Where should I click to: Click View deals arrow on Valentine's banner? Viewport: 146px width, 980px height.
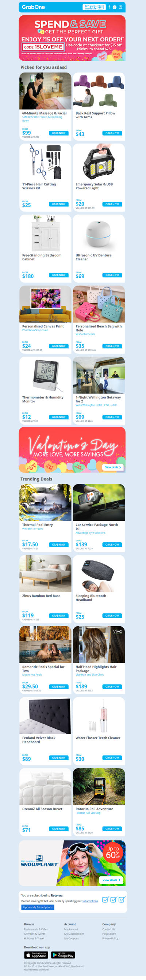tap(113, 467)
